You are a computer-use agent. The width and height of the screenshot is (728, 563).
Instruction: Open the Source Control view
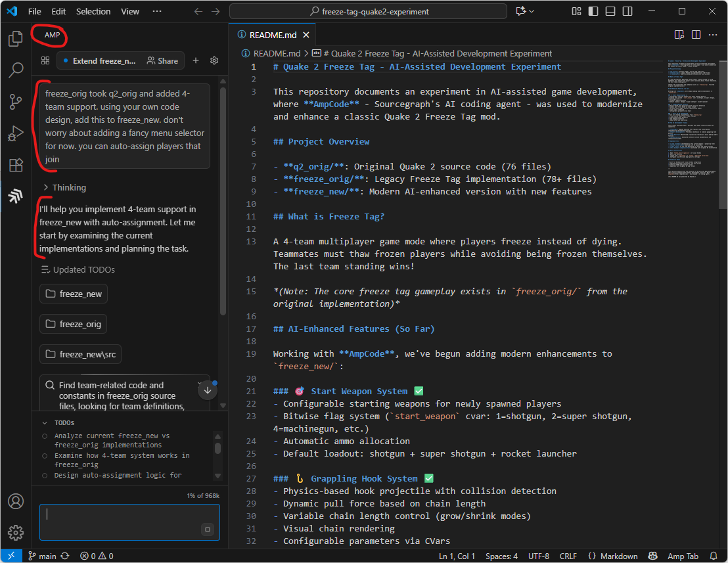[x=16, y=102]
